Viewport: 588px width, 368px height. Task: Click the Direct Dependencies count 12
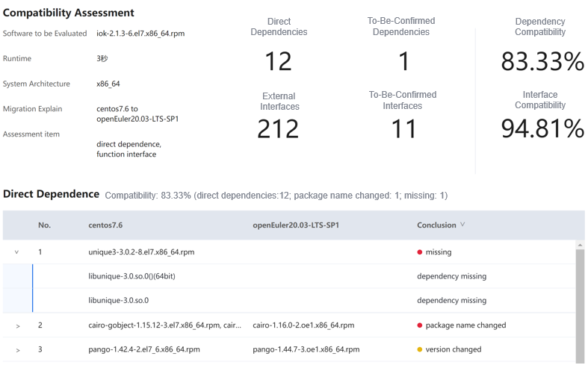tap(278, 61)
